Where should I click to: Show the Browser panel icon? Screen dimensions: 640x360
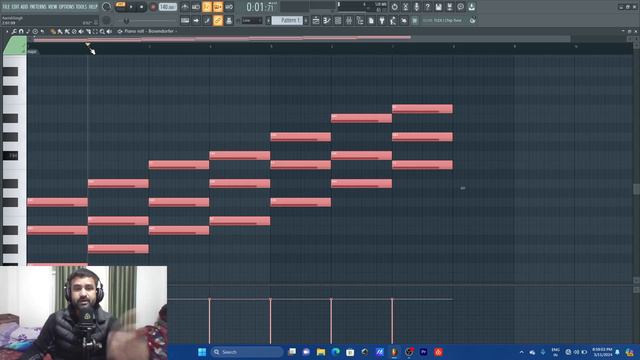tap(360, 20)
